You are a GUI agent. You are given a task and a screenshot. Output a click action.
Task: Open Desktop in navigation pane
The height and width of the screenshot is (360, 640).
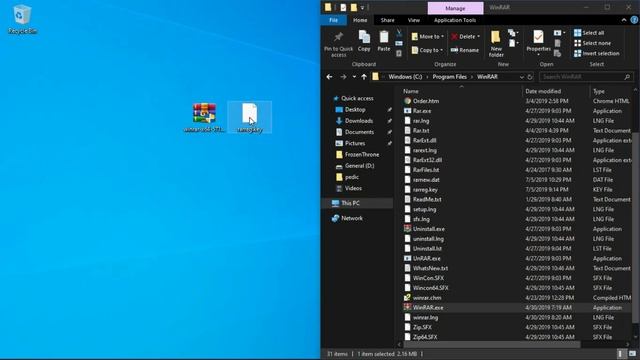click(355, 109)
